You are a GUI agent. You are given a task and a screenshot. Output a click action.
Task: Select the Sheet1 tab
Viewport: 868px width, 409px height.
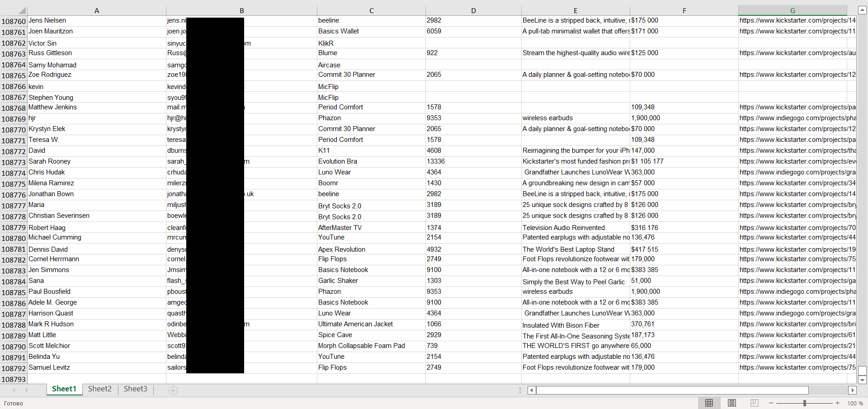[x=64, y=389]
